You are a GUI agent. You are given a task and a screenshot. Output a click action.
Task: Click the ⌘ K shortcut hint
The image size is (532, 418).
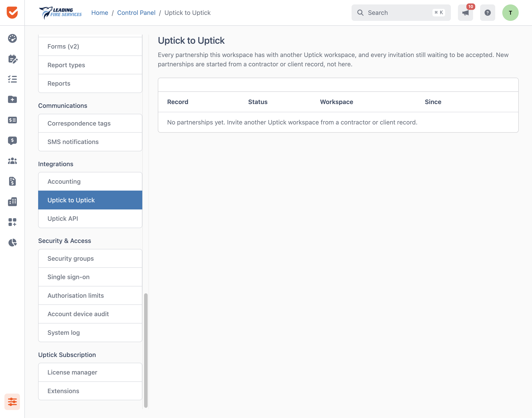click(x=439, y=13)
